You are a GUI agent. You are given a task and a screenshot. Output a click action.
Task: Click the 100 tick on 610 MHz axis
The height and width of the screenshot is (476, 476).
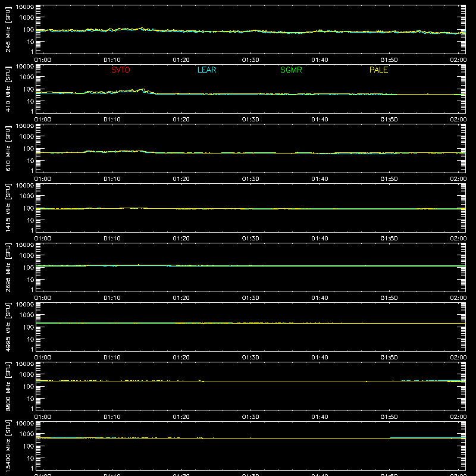pos(29,149)
